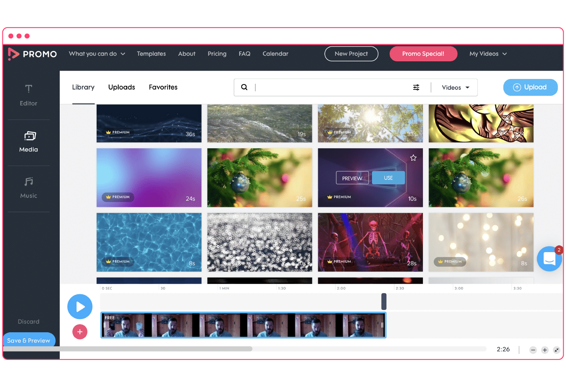Screen dimensions: 566x392
Task: Zoom out the timeline with minus icon
Action: (533, 350)
